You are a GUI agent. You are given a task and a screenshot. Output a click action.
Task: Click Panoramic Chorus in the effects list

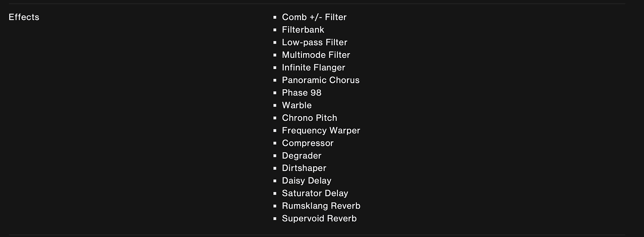pos(321,80)
